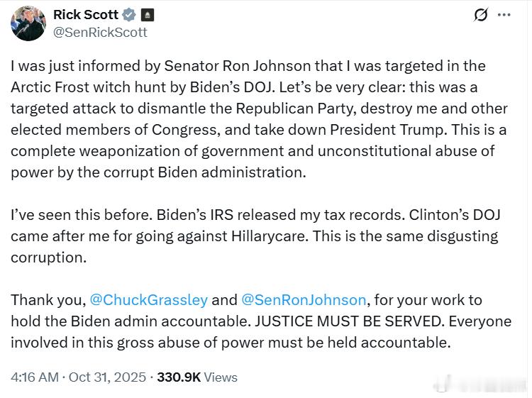Follow the @ChuckGrassley mention link
The image size is (532, 398).
pyautogui.click(x=149, y=300)
